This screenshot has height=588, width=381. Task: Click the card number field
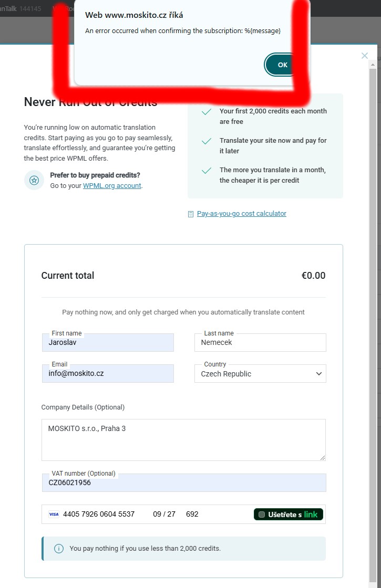(99, 514)
